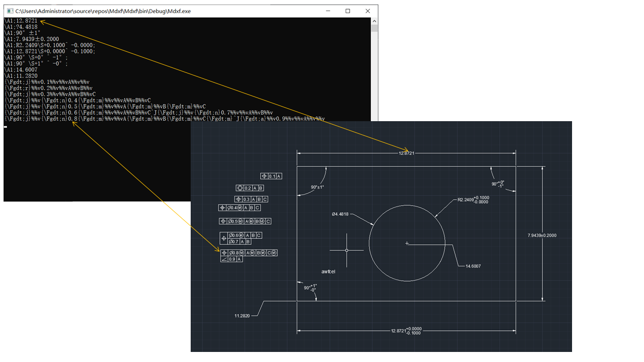The height and width of the screenshot is (362, 644).
Task: Select the '0.9 A' angularity tolerance frame
Action: [x=231, y=259]
